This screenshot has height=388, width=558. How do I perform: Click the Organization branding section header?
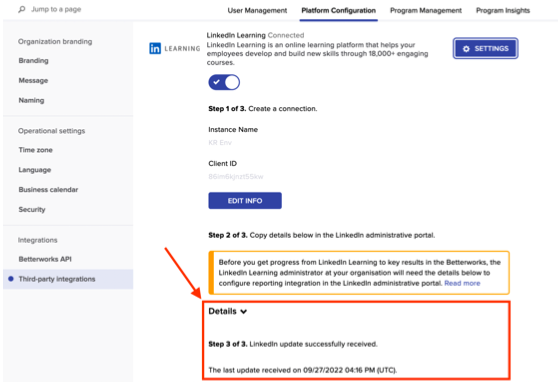pyautogui.click(x=55, y=42)
